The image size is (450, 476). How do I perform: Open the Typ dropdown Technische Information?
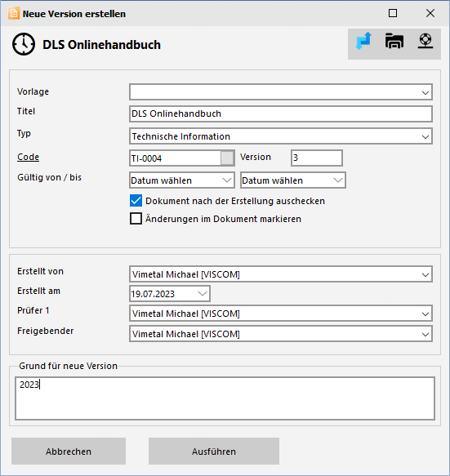[425, 136]
